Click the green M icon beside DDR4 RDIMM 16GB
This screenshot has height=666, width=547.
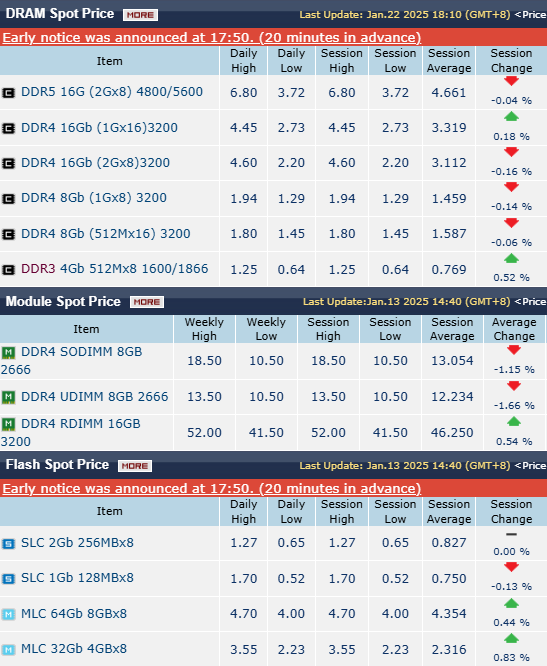point(8,424)
